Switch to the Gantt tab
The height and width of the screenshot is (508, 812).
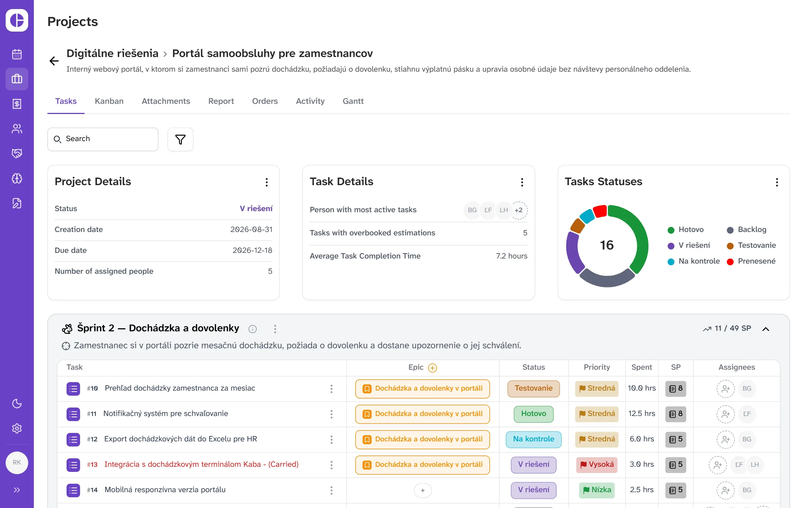(x=353, y=101)
